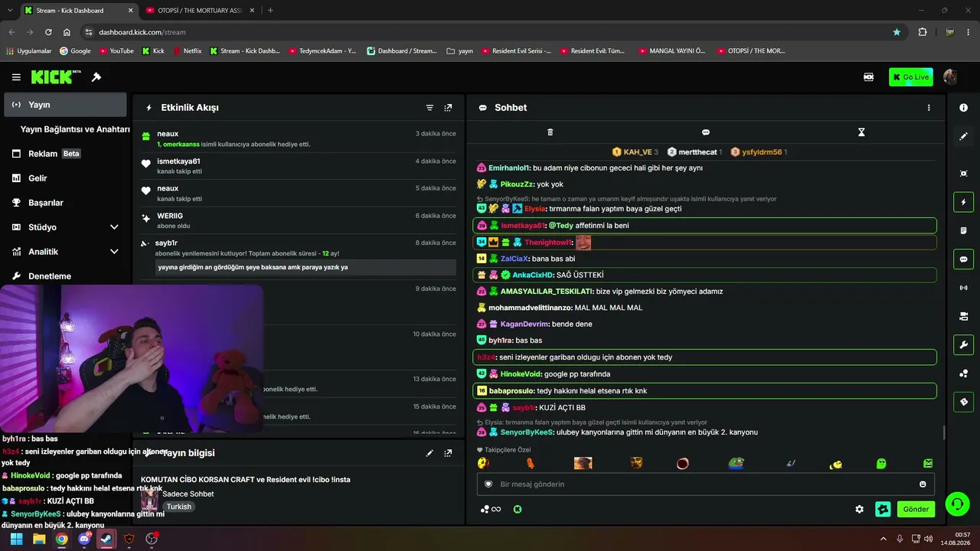980x551 pixels.
Task: Click the hourglass slow mode icon
Action: point(861,132)
